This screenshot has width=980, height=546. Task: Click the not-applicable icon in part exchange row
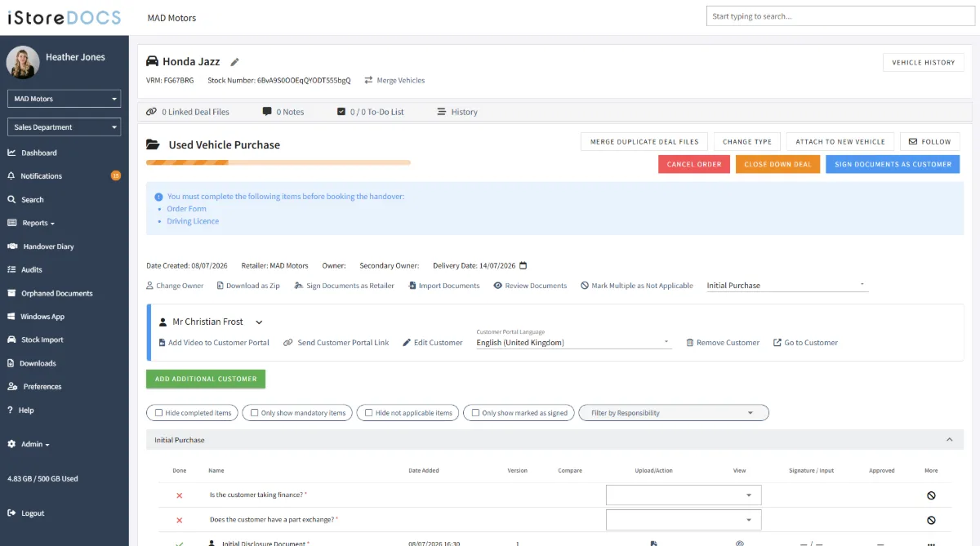click(x=931, y=520)
